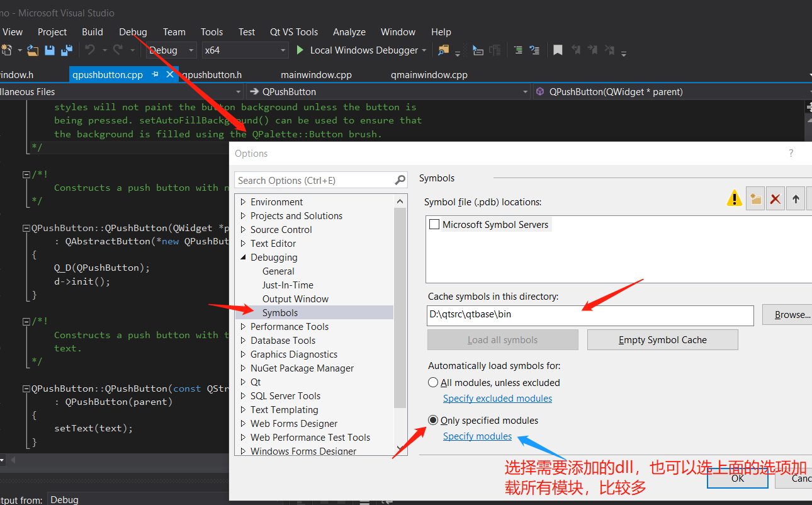Move symbol location up with arrow icon
The image size is (812, 505).
pos(796,199)
